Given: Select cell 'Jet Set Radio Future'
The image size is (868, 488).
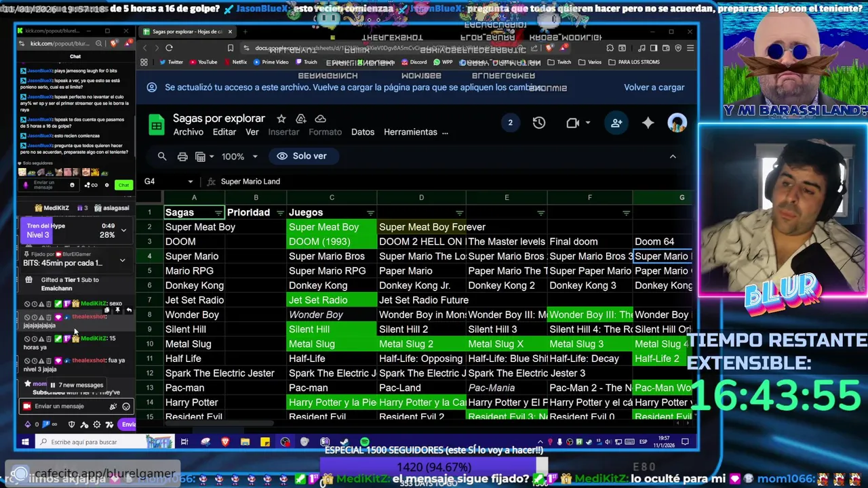Looking at the screenshot, I should point(421,300).
